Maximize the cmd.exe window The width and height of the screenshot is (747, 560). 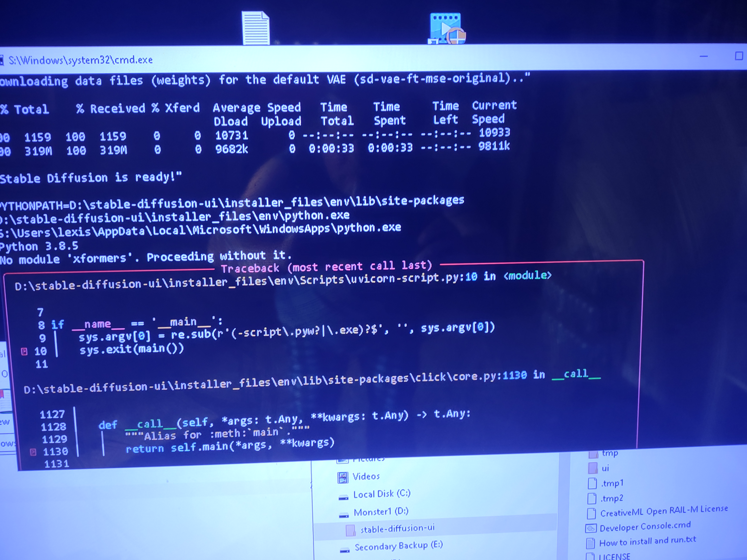(x=739, y=56)
